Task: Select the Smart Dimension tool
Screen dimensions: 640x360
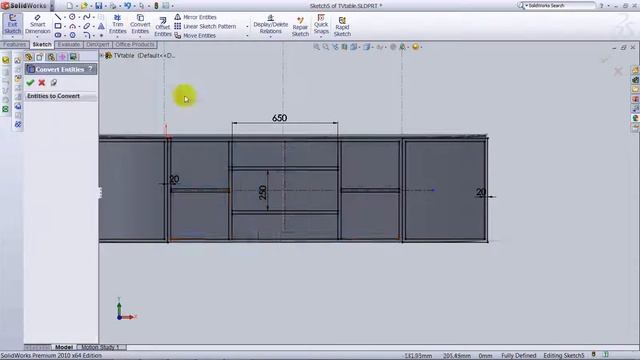Action: point(37,24)
